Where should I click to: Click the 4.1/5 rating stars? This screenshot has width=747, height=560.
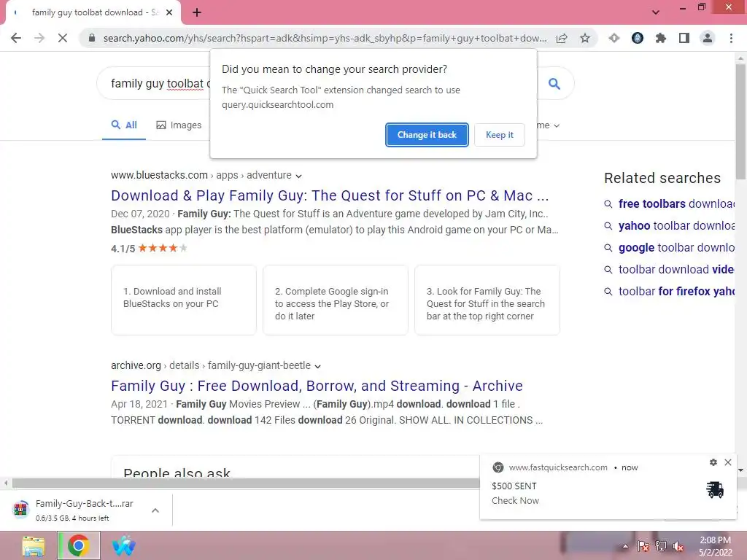[x=163, y=248]
